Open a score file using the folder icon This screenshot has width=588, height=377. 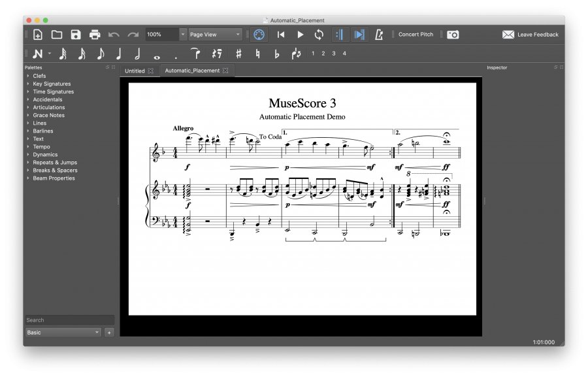coord(57,35)
